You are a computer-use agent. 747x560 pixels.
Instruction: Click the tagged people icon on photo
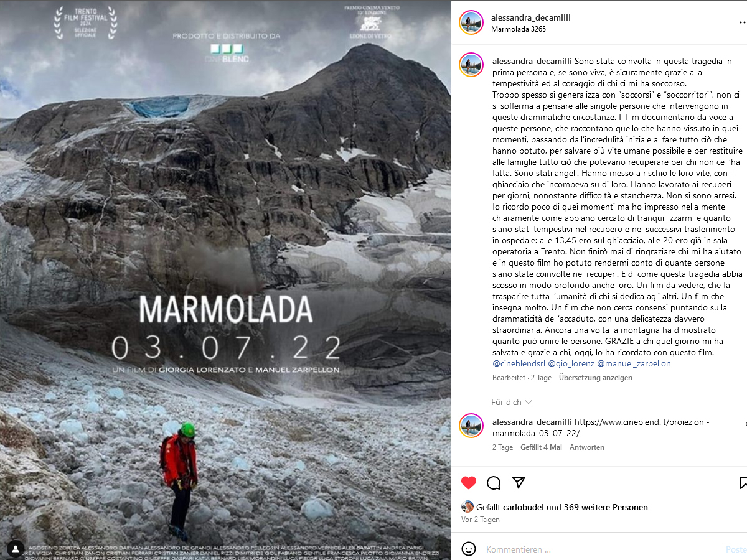(x=14, y=549)
